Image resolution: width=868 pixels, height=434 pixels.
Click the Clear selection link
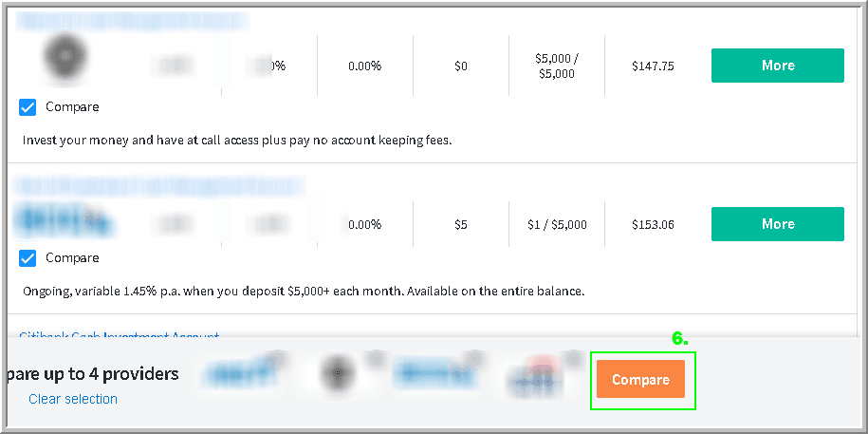[73, 399]
